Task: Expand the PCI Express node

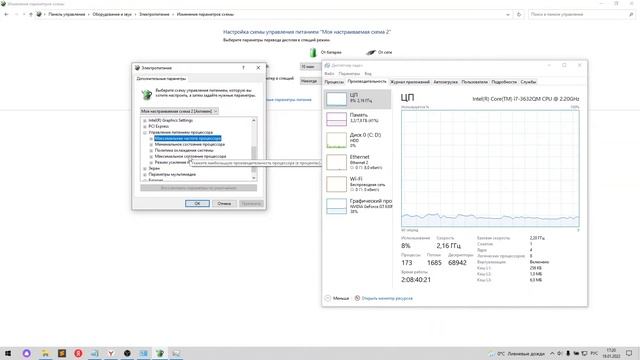Action: [x=145, y=127]
